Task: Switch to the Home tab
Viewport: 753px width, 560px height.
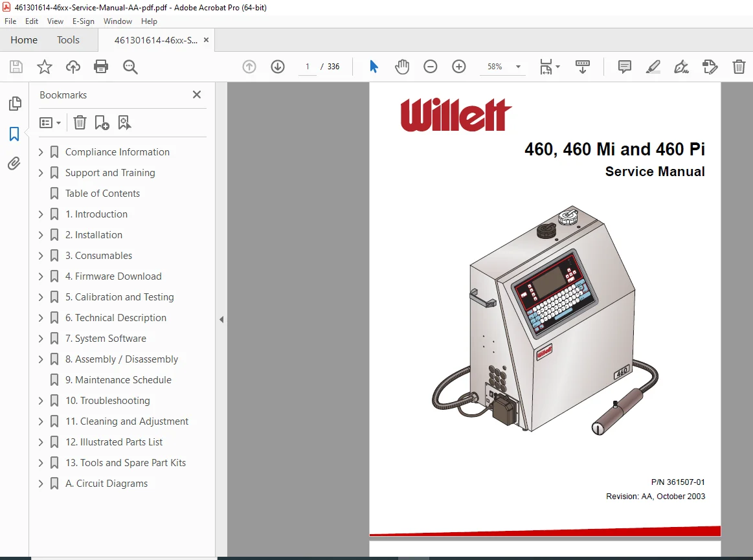Action: (24, 40)
